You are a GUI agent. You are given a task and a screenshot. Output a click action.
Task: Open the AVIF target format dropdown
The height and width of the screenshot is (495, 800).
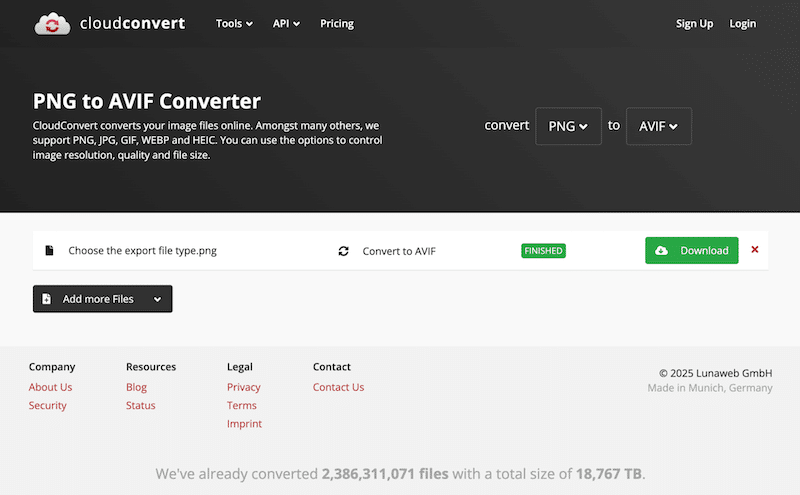659,126
